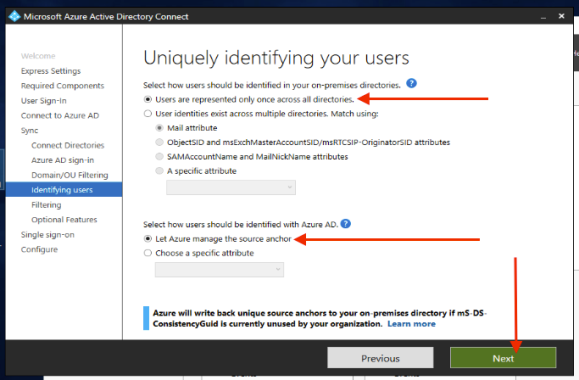This screenshot has width=579, height=380.
Task: Go to Sync step in sidebar
Action: pyautogui.click(x=30, y=130)
